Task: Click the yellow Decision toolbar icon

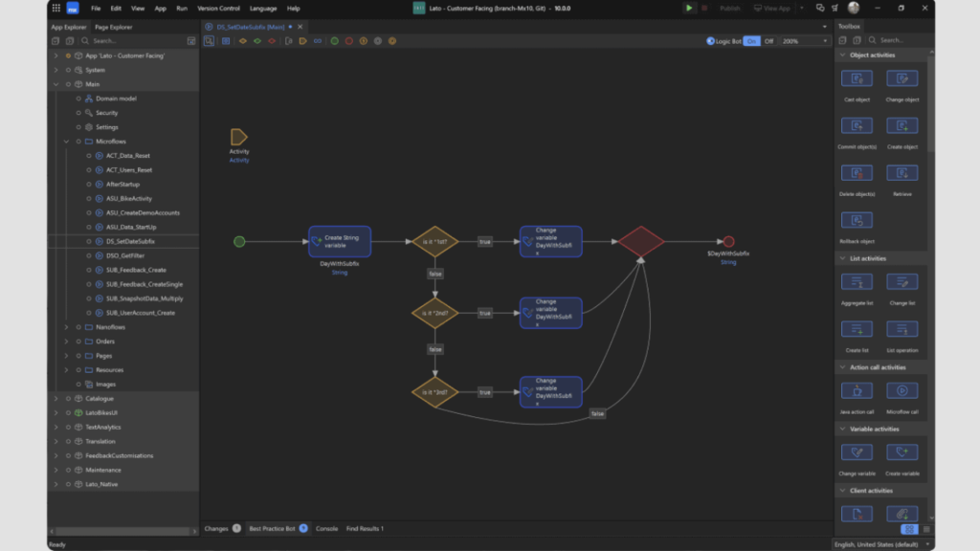Action: tap(243, 41)
